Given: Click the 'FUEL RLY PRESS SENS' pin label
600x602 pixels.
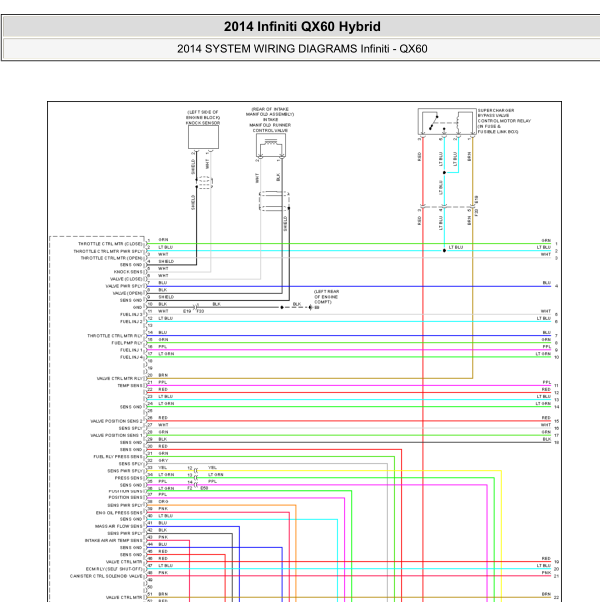Looking at the screenshot, I should click(118, 457).
